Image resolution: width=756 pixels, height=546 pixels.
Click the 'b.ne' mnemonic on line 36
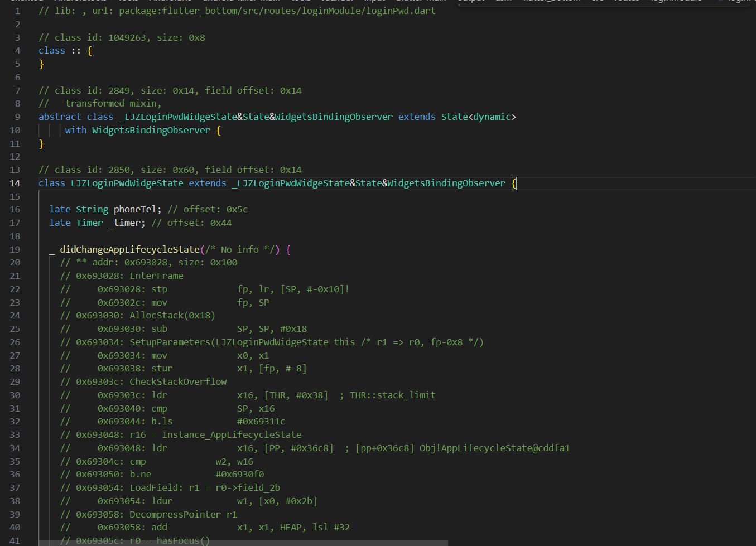click(141, 474)
